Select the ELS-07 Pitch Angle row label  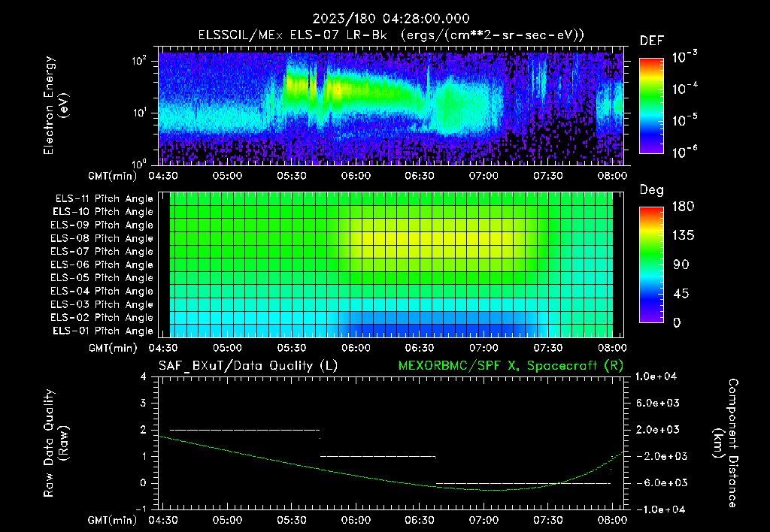[102, 251]
